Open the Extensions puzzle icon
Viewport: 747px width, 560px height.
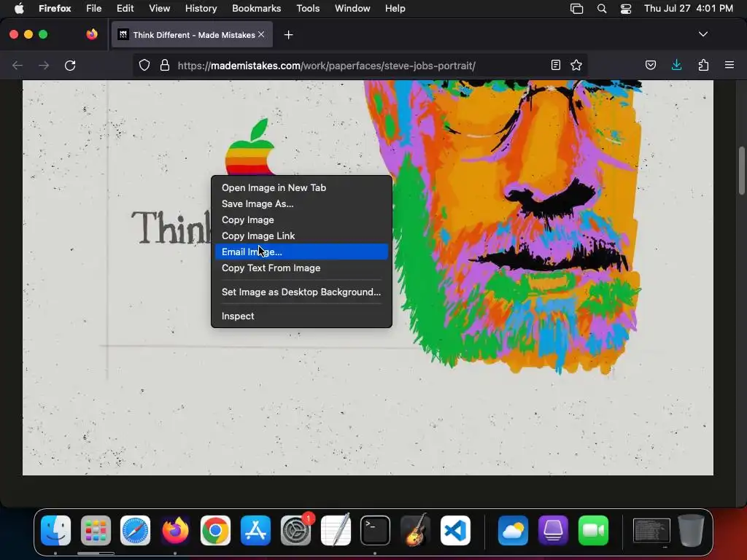703,65
